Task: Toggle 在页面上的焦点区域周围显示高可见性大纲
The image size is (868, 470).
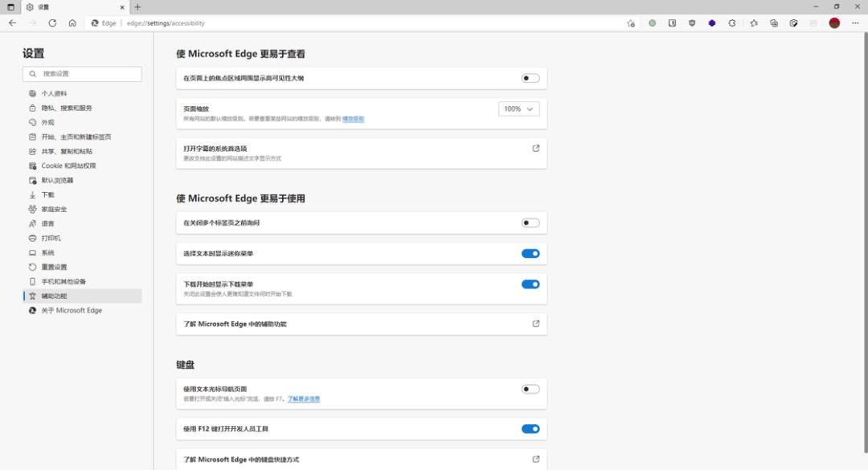Action: (530, 78)
